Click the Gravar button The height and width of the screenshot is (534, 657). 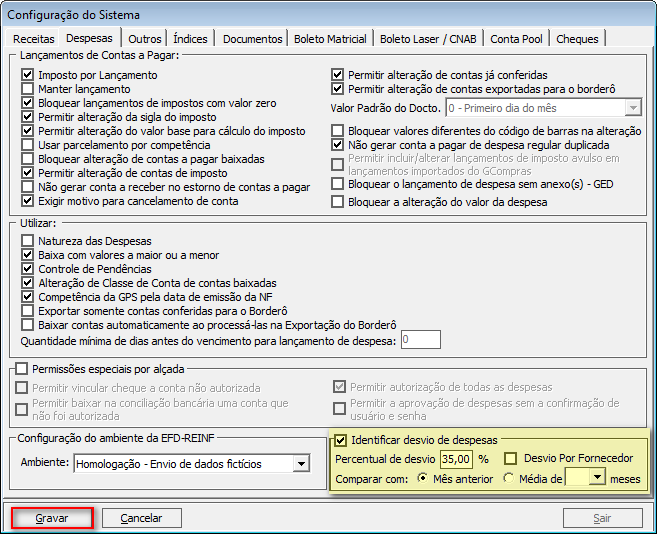point(52,518)
